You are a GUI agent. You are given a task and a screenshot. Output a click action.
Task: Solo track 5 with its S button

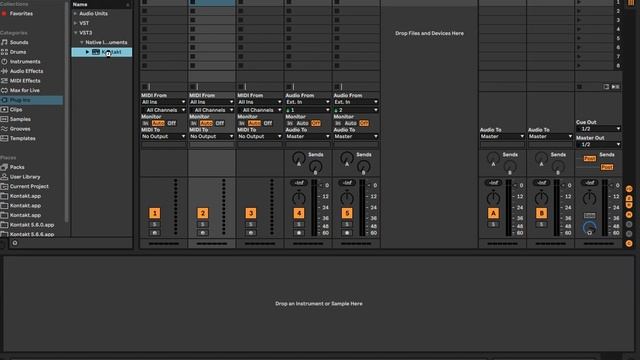pos(347,224)
